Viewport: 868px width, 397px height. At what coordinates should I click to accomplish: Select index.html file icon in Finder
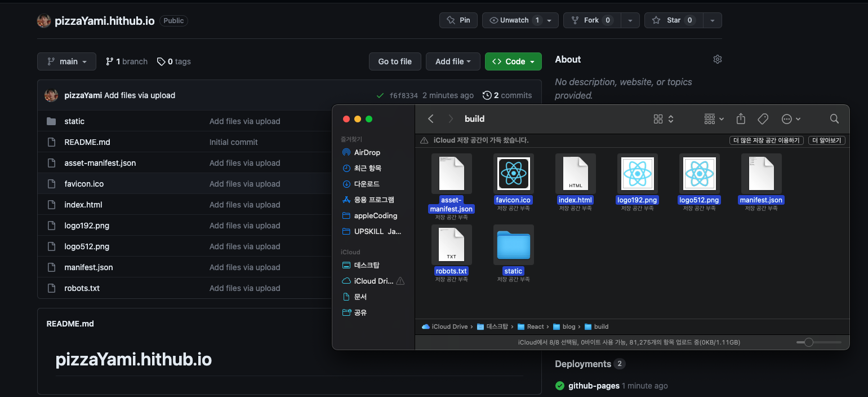pyautogui.click(x=576, y=173)
